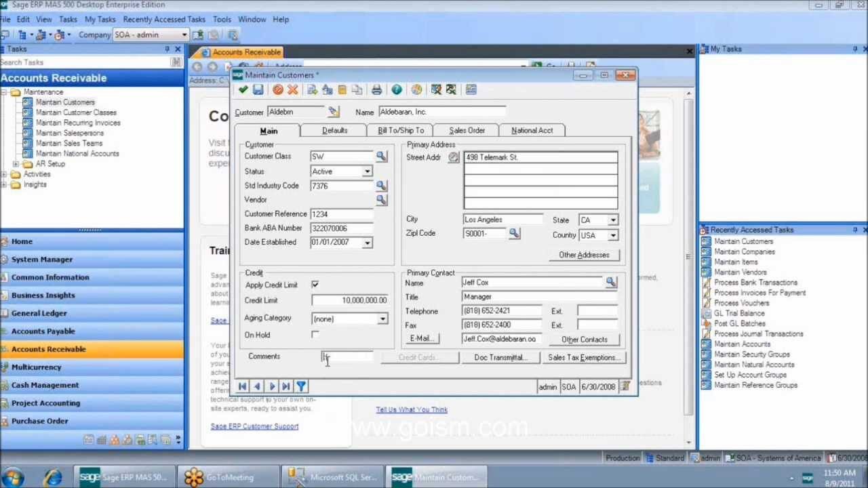The height and width of the screenshot is (488, 868).
Task: Follow the Tell Us What You Think link
Action: pyautogui.click(x=412, y=409)
